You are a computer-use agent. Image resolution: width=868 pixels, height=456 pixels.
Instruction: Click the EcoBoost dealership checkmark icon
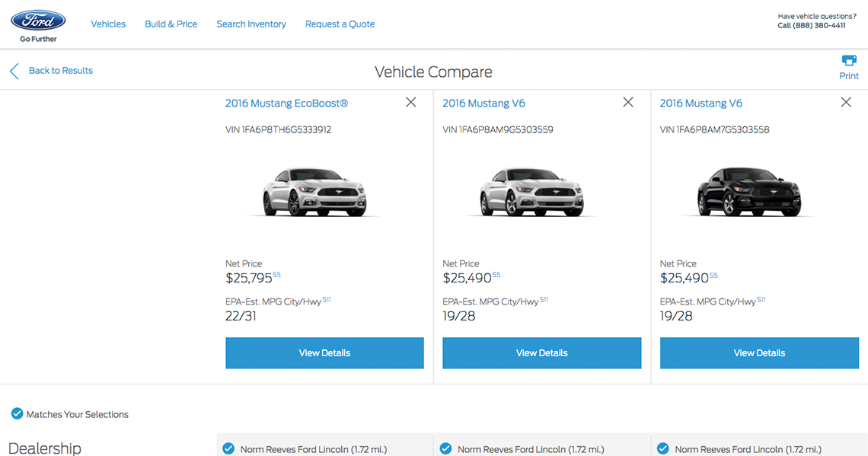228,448
